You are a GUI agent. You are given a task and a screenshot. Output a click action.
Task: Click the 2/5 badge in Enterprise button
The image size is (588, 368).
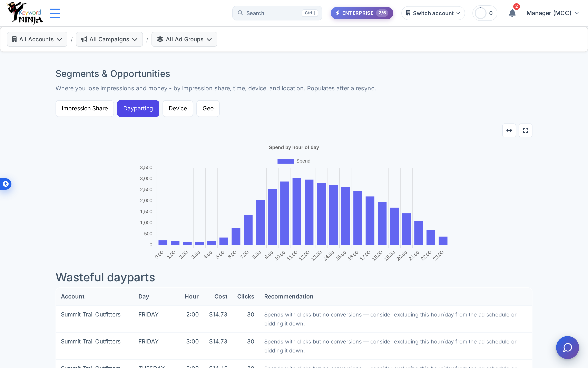click(382, 13)
